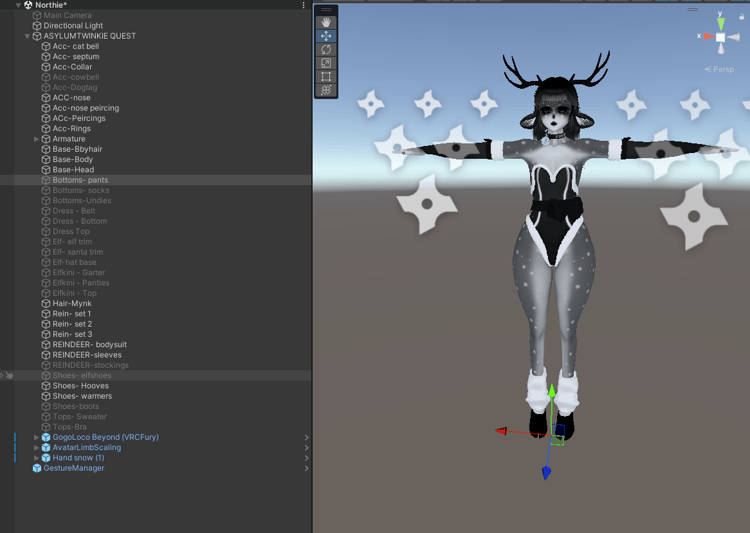Select Bottoms- socks object
This screenshot has height=533, width=750.
coord(81,190)
